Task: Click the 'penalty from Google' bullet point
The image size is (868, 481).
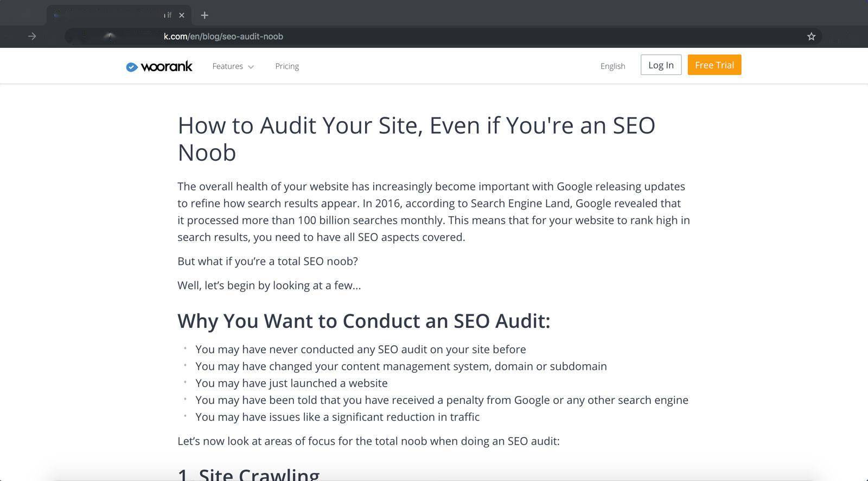Action: (x=442, y=400)
